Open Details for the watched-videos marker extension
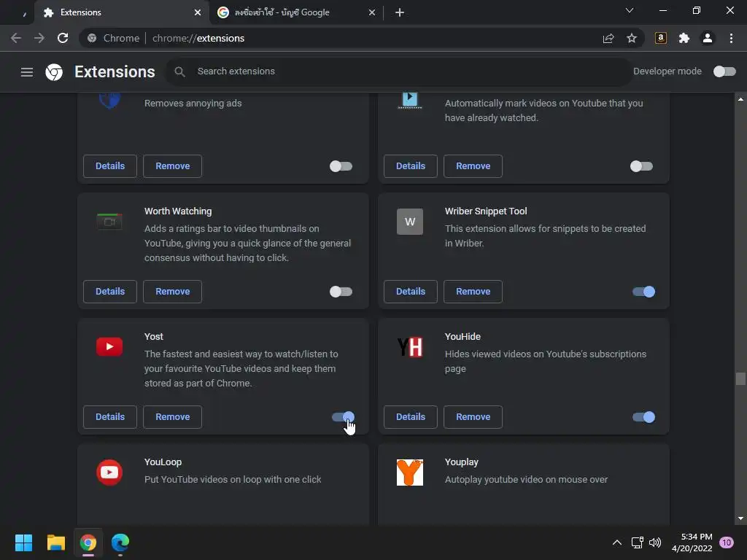Screen dimensions: 747x560 [411, 166]
